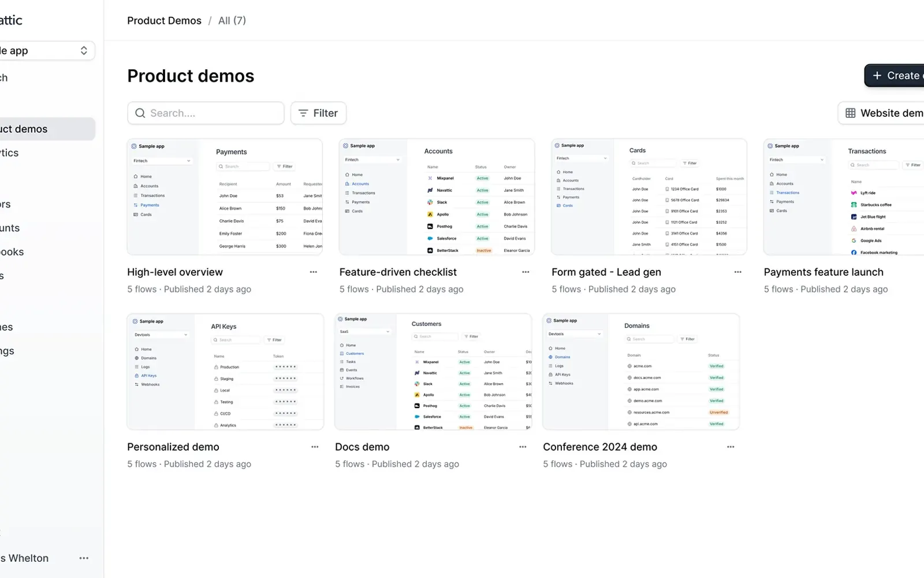924x578 pixels.
Task: Open options menu for Docs demo
Action: (523, 447)
